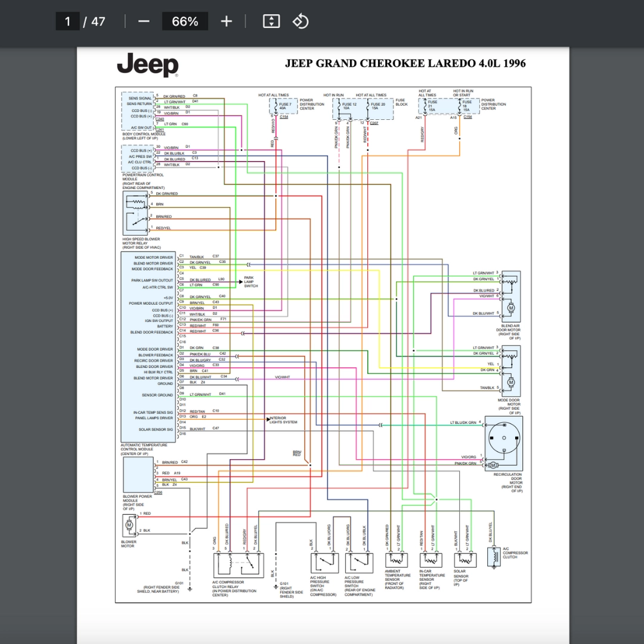Click the FUSE 20 15A label
Image resolution: width=644 pixels, height=644 pixels.
(x=378, y=106)
